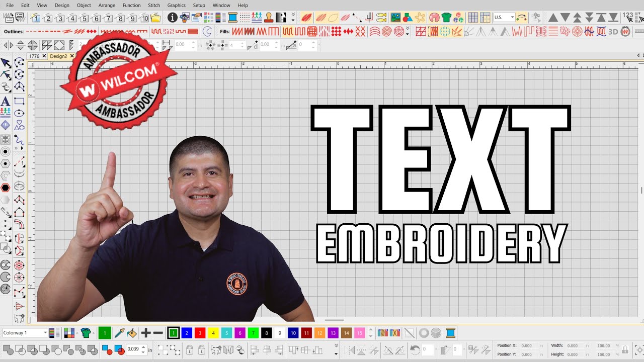The image size is (644, 362).
Task: Click mirror horizontally triangles icon
Action: 9,45
